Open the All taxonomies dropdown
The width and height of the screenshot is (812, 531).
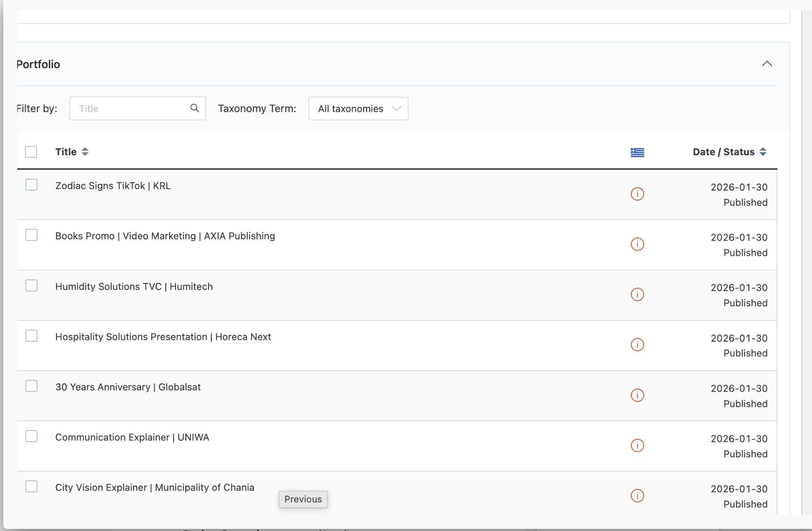(358, 109)
